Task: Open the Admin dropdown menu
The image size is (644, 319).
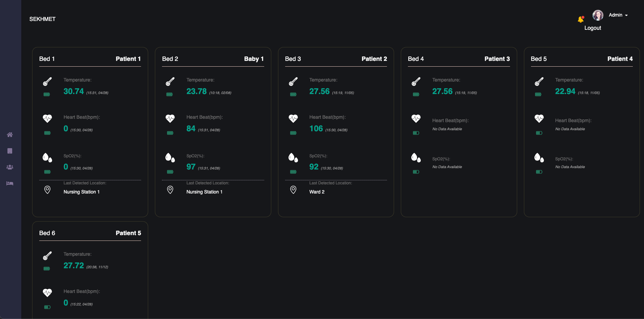Action: [618, 15]
